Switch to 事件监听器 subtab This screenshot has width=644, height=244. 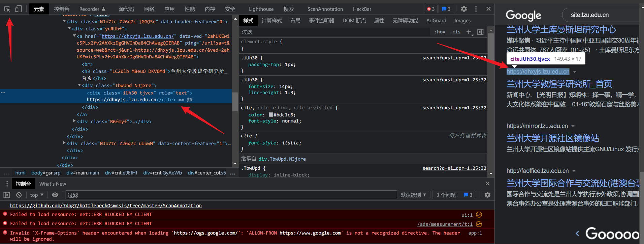[321, 21]
